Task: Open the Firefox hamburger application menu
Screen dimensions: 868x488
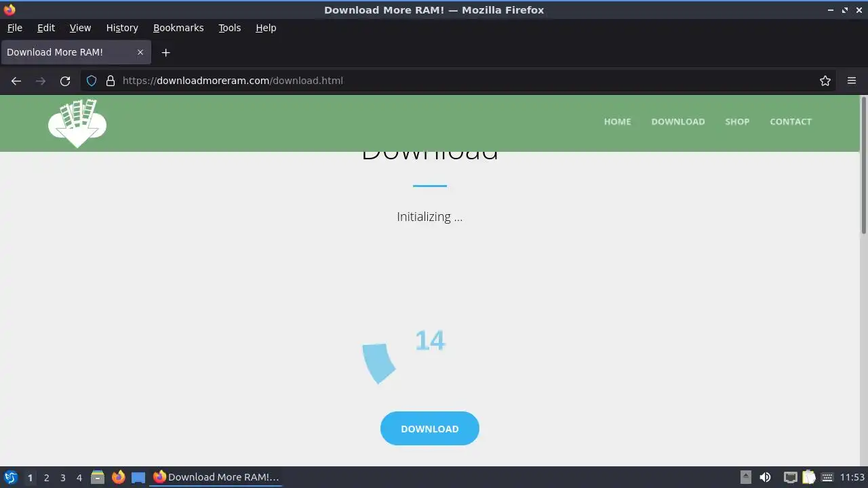Action: 852,81
